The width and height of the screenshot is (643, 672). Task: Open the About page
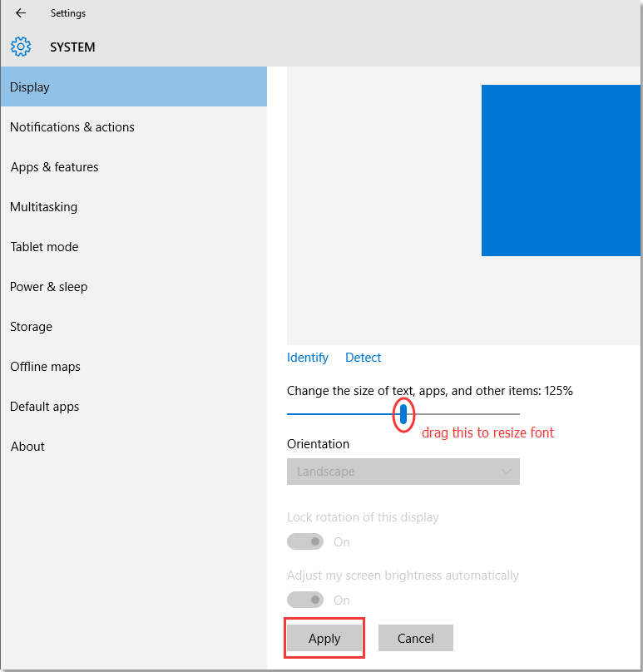134,446
